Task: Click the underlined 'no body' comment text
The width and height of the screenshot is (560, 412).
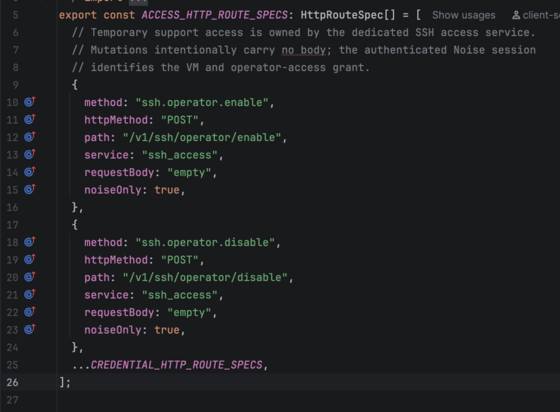Action: click(x=304, y=50)
